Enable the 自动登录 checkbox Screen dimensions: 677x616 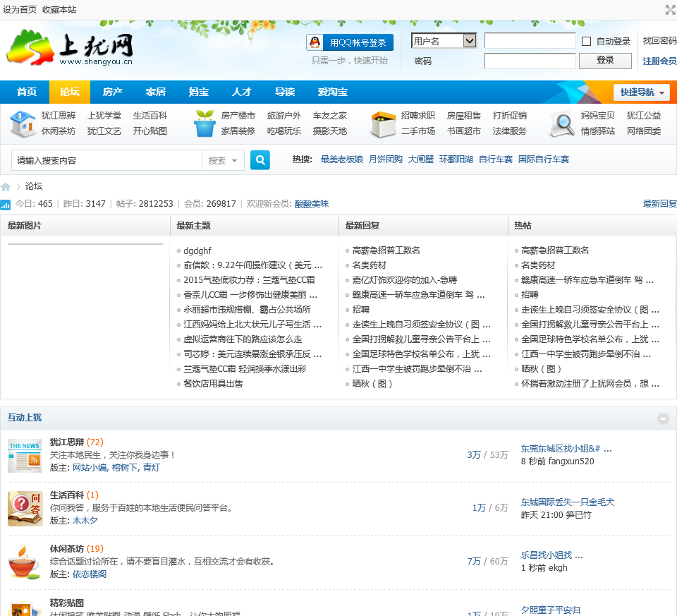(x=586, y=42)
